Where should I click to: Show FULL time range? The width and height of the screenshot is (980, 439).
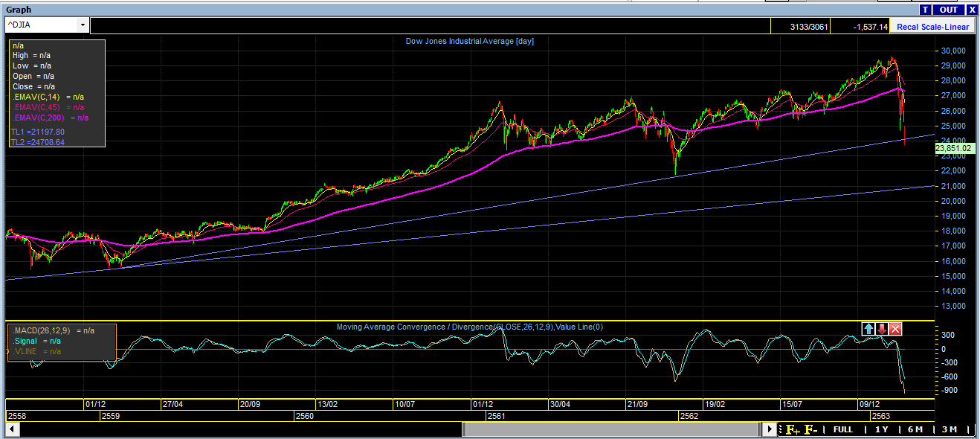(x=843, y=429)
